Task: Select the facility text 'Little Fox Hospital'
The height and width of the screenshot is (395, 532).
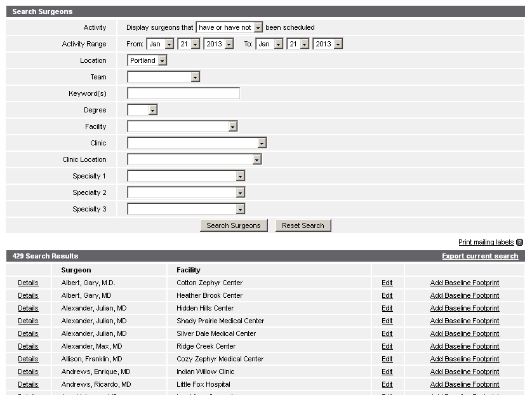Action: point(203,384)
